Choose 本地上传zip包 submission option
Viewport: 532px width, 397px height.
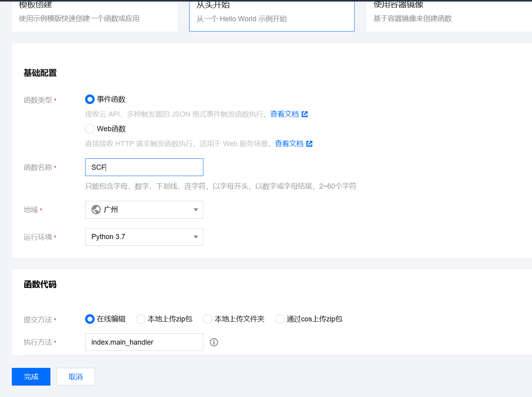[x=141, y=319]
